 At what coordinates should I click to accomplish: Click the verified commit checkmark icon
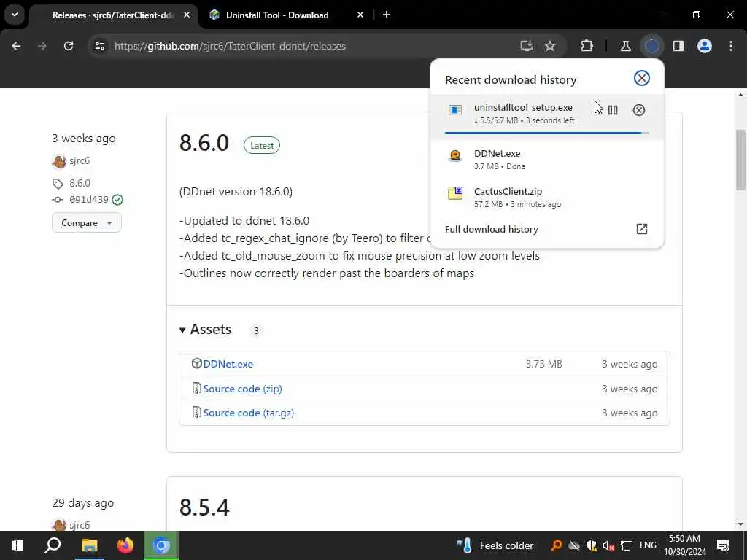pos(117,200)
